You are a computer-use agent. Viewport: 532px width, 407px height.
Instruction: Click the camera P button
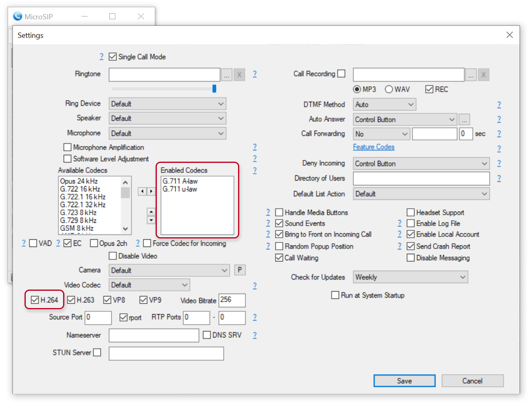[240, 270]
